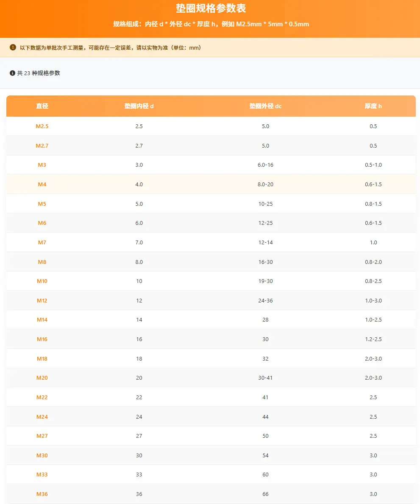Click the M20 outer diameter 30-41 cell
Viewport: 420px width, 504px height.
coord(266,378)
